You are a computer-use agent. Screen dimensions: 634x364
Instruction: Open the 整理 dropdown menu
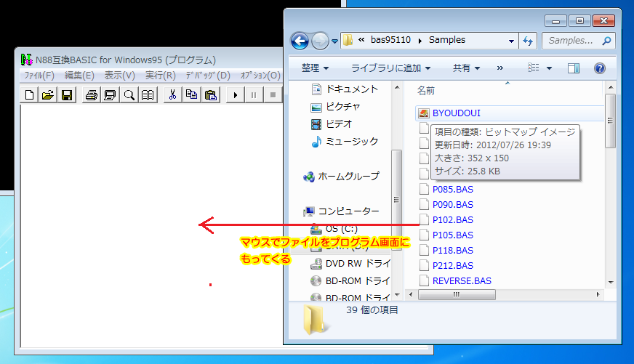(315, 68)
